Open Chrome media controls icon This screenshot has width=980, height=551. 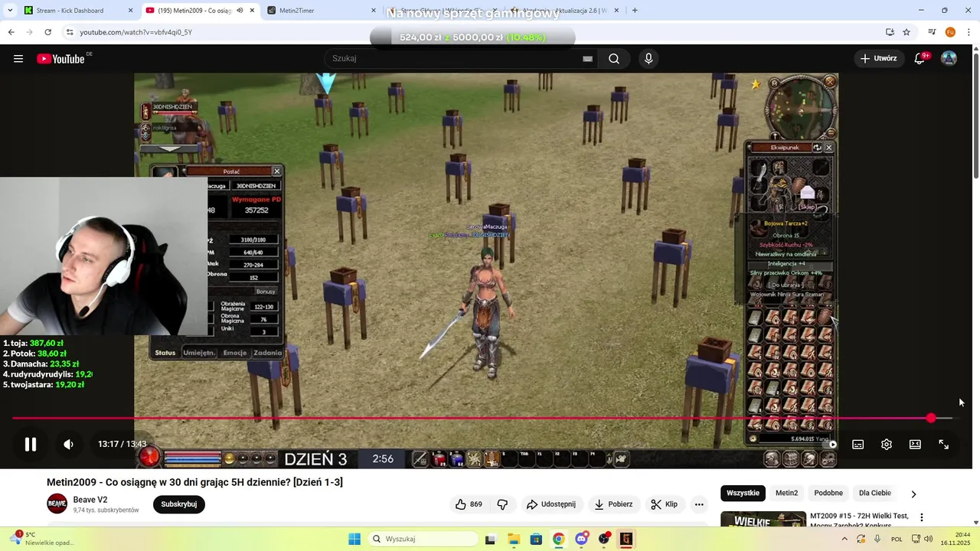[x=932, y=32]
